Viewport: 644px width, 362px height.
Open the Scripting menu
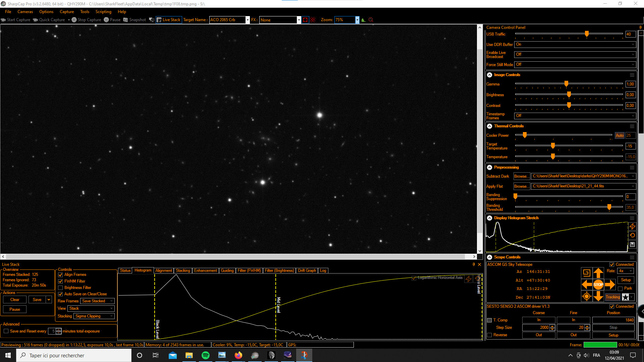point(103,12)
